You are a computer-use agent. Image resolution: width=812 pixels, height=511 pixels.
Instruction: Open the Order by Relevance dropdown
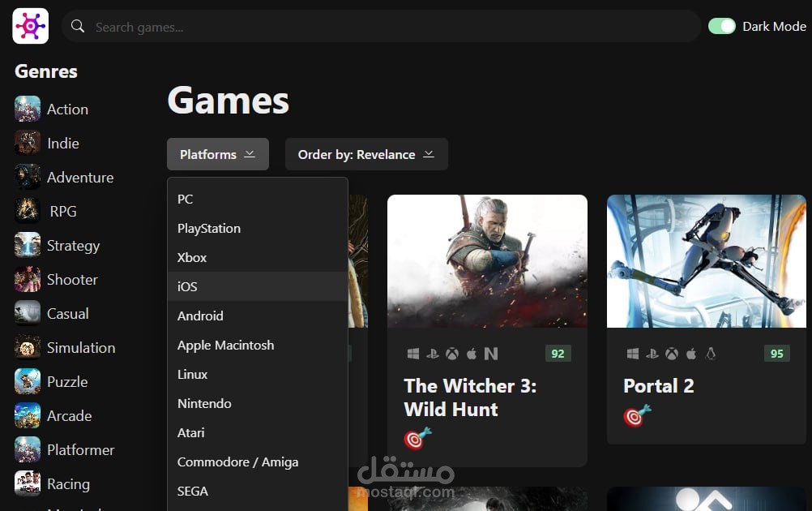click(x=366, y=154)
